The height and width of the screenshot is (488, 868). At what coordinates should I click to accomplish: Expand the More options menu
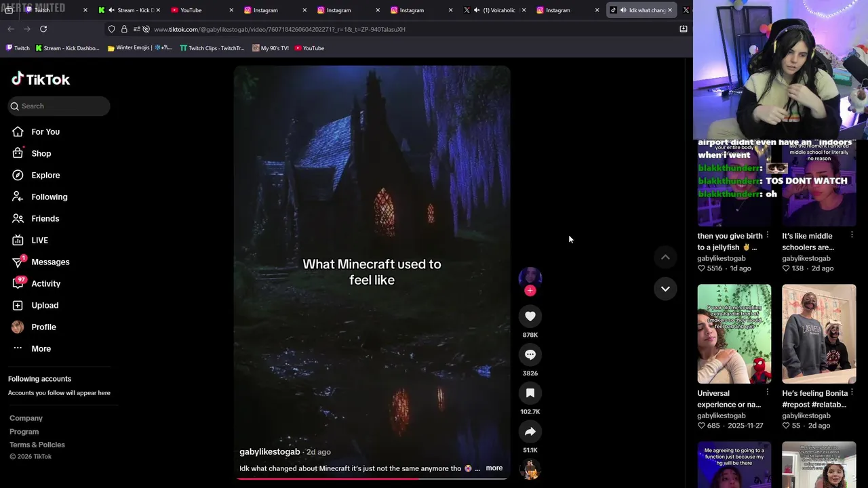pos(41,348)
